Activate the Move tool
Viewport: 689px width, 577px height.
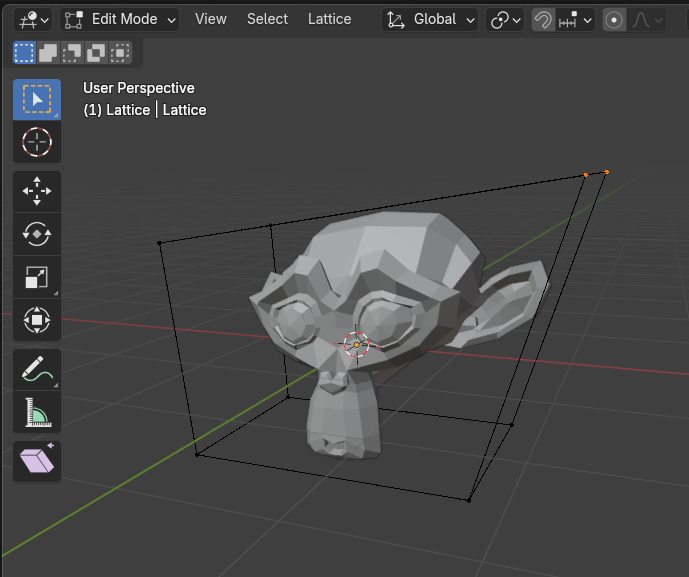coord(37,191)
